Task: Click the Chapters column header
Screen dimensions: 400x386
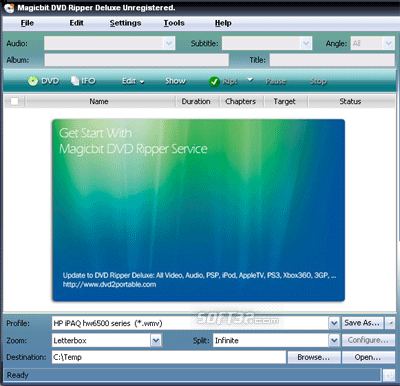Action: point(240,101)
